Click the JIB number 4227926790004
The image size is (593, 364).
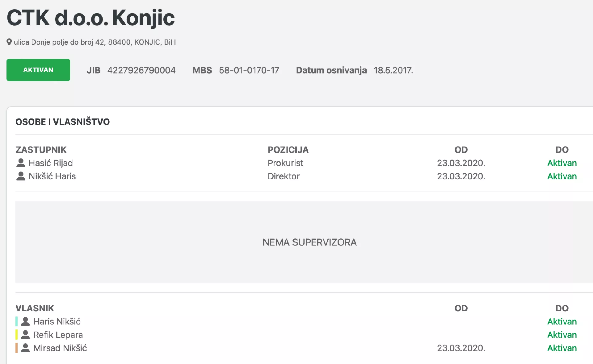141,70
